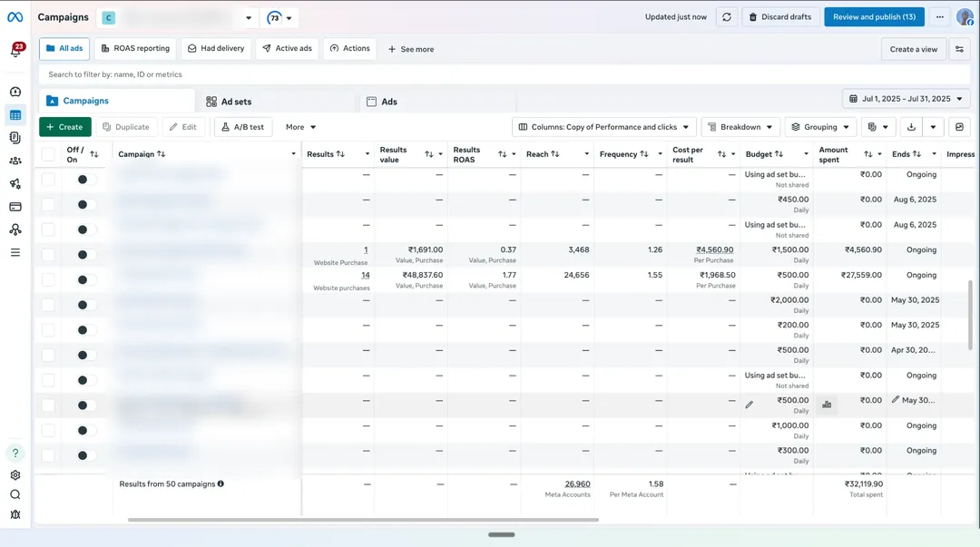Select the ROAS reporting view

[135, 49]
